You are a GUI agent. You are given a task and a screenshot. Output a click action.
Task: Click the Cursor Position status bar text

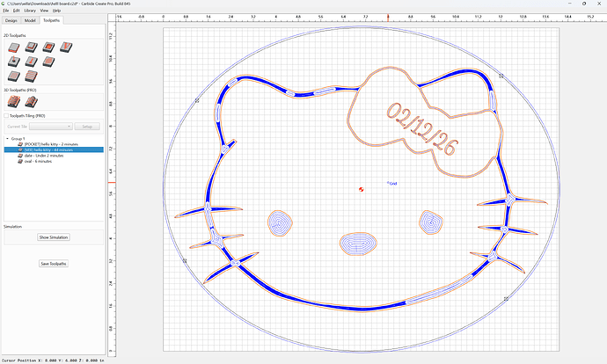point(53,360)
